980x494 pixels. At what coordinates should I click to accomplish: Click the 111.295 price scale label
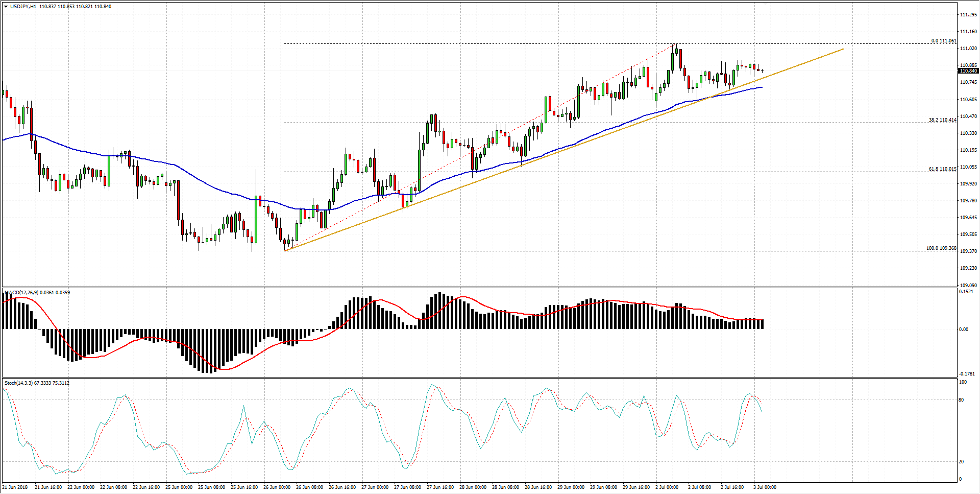(x=968, y=15)
